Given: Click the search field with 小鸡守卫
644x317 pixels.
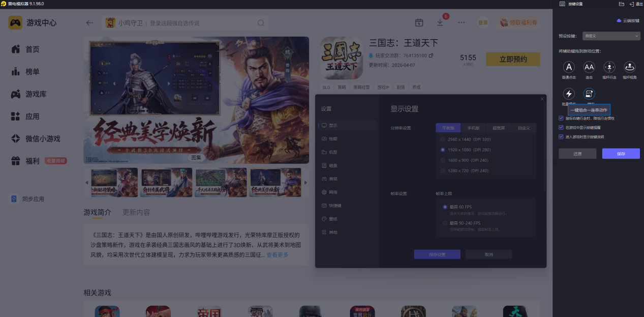Looking at the screenshot, I should 186,23.
